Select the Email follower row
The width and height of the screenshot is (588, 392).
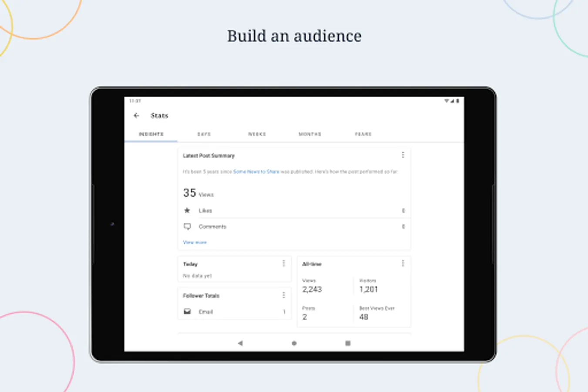tap(235, 311)
